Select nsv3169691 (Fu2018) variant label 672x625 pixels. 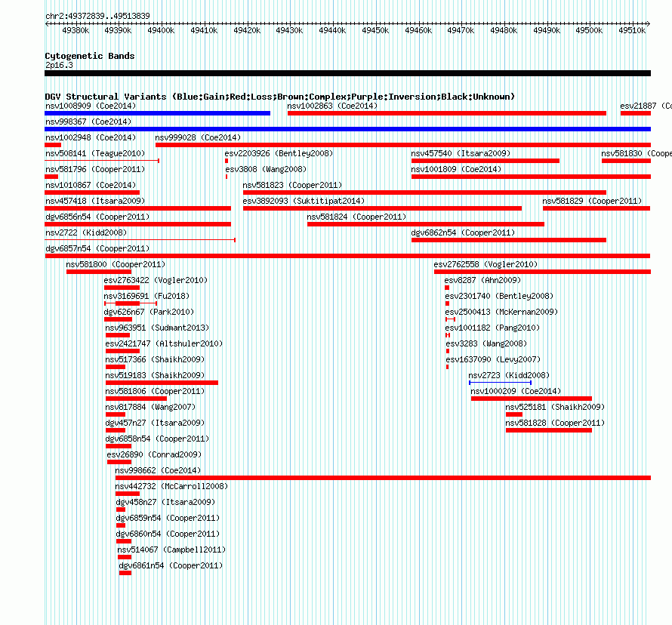click(x=146, y=296)
